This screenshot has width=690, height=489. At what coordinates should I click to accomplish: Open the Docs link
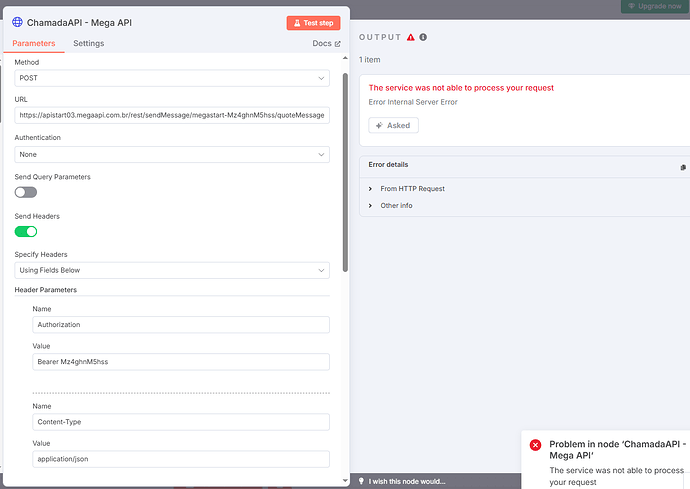point(327,44)
